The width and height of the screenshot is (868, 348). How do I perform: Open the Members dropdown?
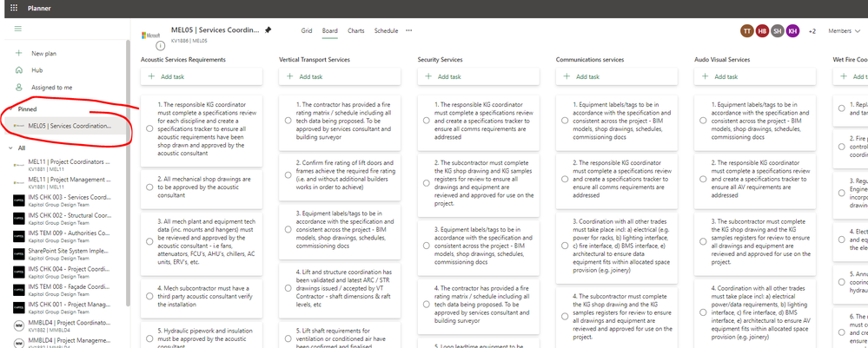tap(844, 31)
